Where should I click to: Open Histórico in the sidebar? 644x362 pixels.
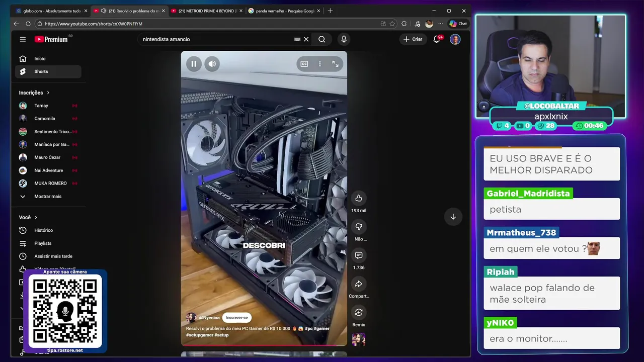pyautogui.click(x=48, y=230)
